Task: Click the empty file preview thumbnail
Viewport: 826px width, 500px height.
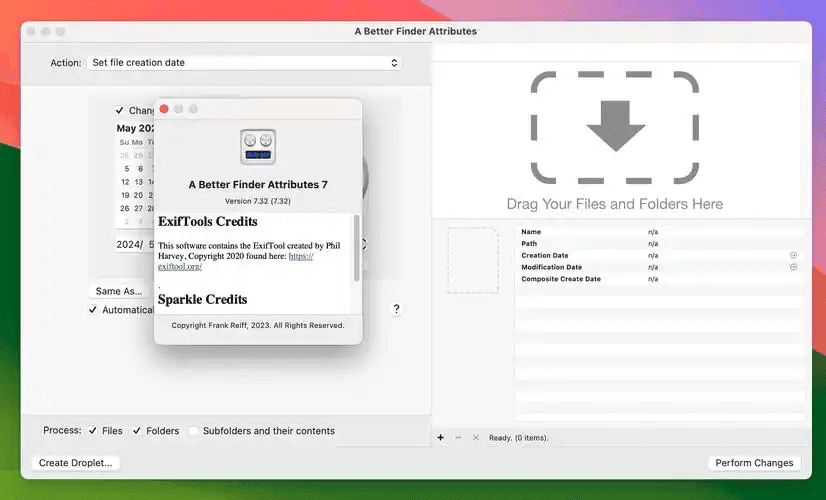Action: pos(472,260)
